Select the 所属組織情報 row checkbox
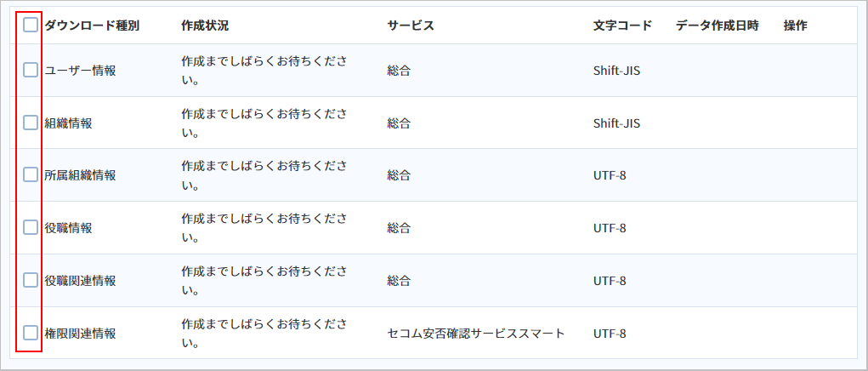Image resolution: width=868 pixels, height=371 pixels. pyautogui.click(x=31, y=175)
